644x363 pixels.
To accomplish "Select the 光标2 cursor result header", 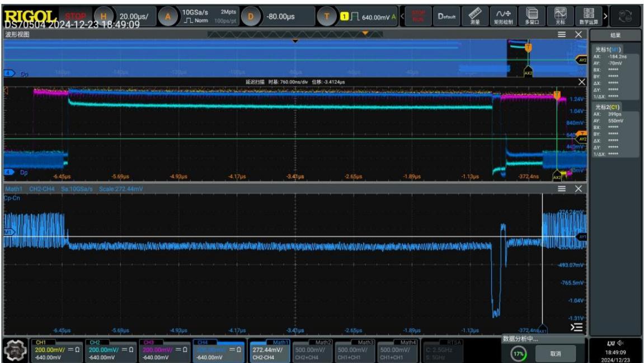I will click(x=607, y=107).
